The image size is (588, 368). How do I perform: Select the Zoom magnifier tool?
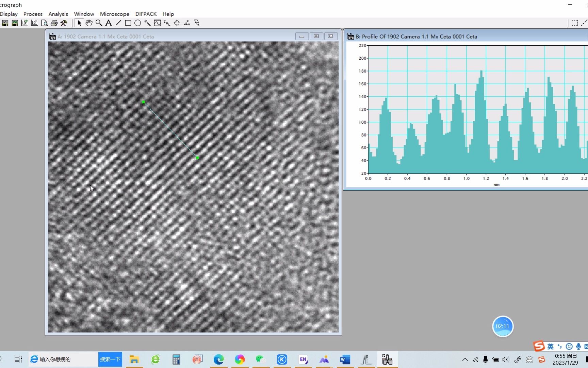pos(99,23)
